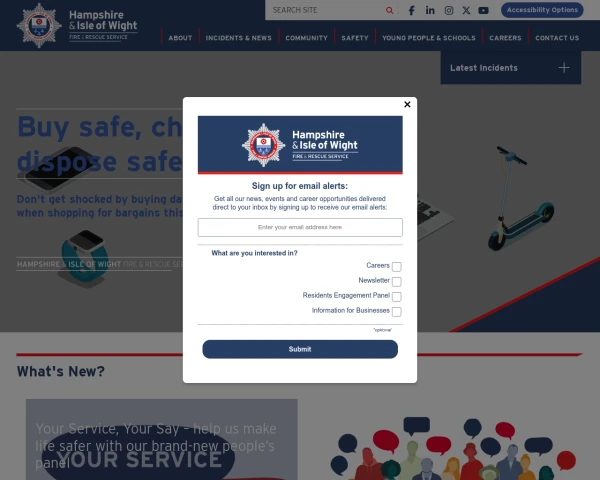Screen dimensions: 600x480
Task: Open the Facebook page icon
Action: 411,10
